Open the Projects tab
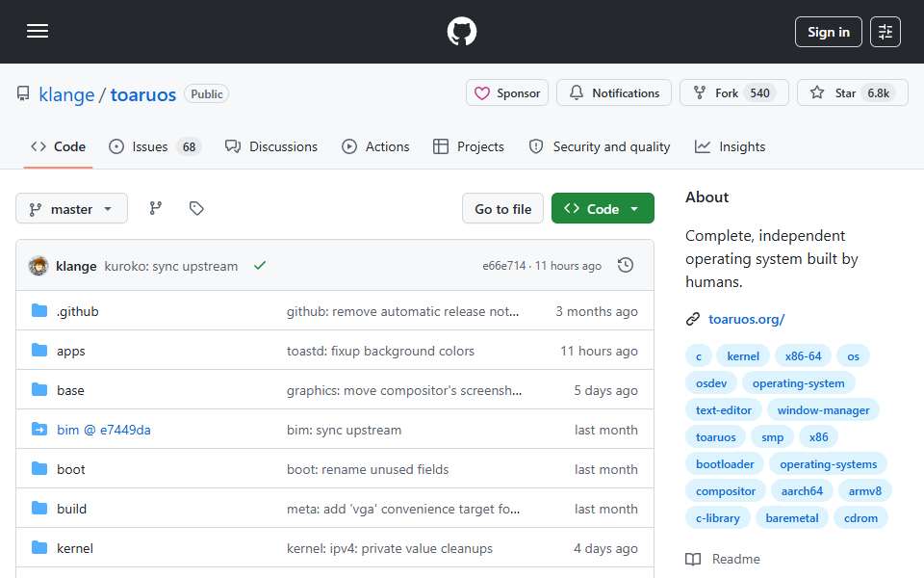 coord(469,146)
